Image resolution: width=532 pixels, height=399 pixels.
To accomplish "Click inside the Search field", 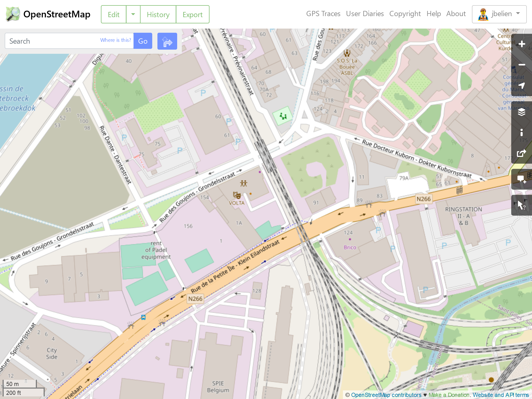I will 52,41.
